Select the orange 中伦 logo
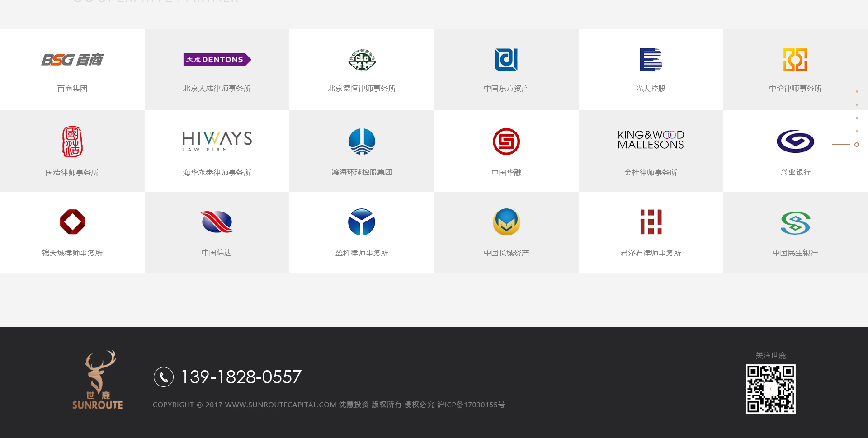This screenshot has height=438, width=868. pos(795,60)
